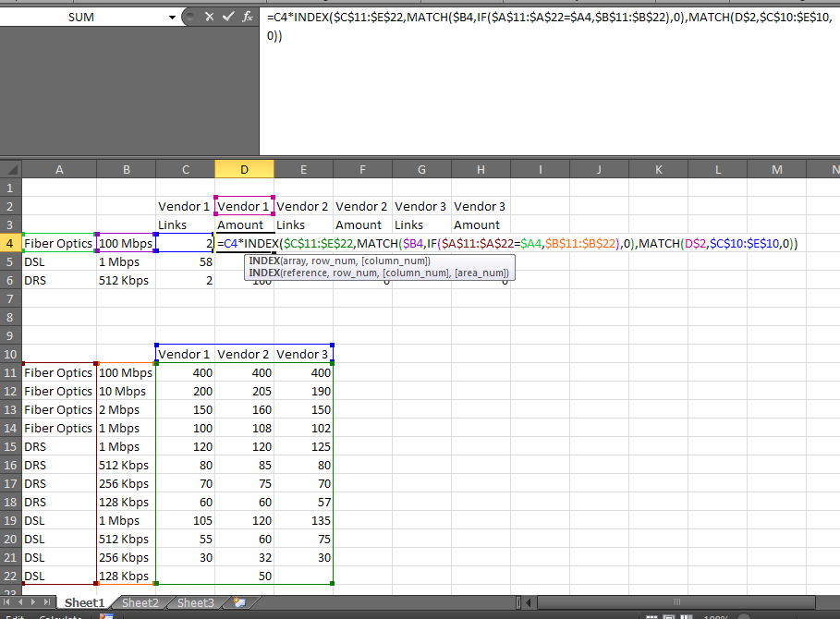
Task: Click the horizontal scrollbar thumb
Action: [676, 603]
